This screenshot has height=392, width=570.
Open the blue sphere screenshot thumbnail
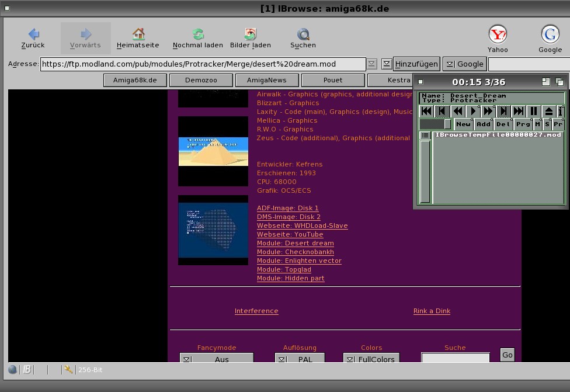pos(213,230)
